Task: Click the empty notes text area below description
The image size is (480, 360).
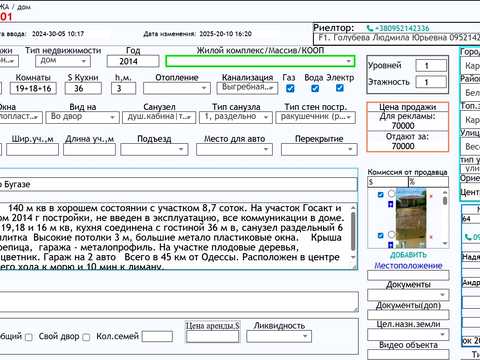Action: click(x=179, y=302)
